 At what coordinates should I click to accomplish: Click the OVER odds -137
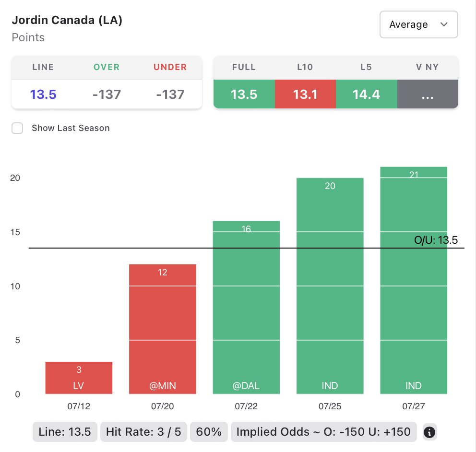[x=107, y=95]
